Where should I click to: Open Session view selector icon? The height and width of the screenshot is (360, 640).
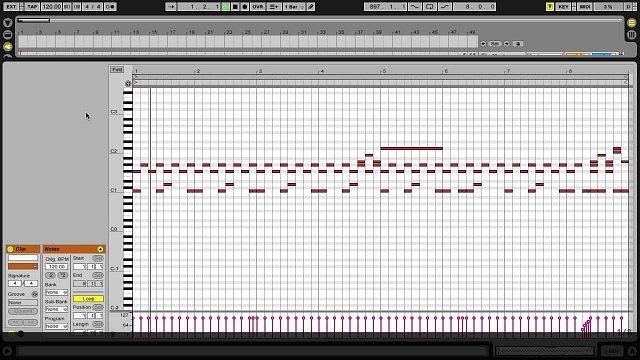pos(632,35)
